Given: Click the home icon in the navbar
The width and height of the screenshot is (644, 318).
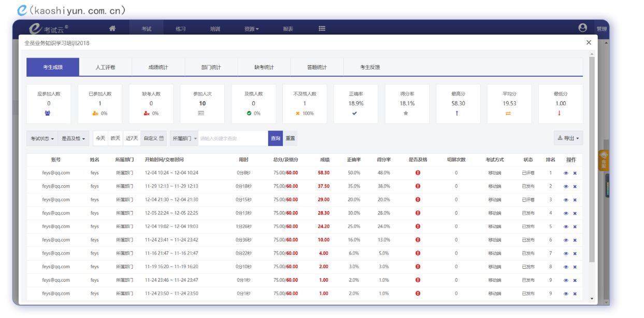Looking at the screenshot, I should pos(112,29).
